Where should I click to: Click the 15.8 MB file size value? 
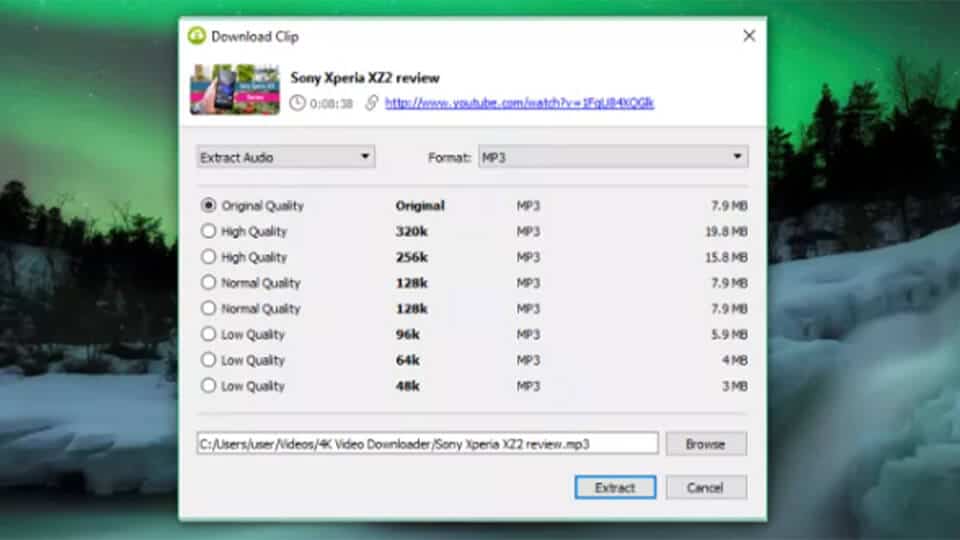(x=726, y=257)
